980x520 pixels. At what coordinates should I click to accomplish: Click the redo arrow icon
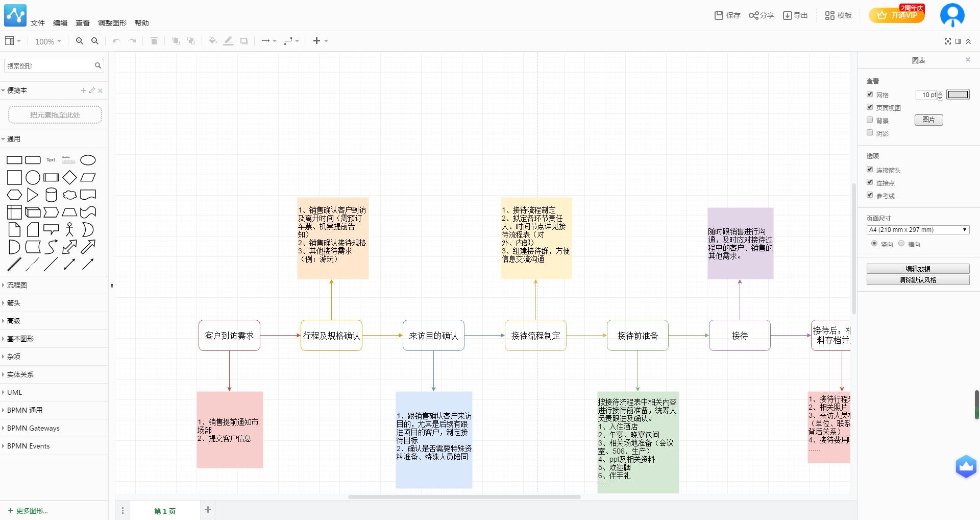pos(132,41)
